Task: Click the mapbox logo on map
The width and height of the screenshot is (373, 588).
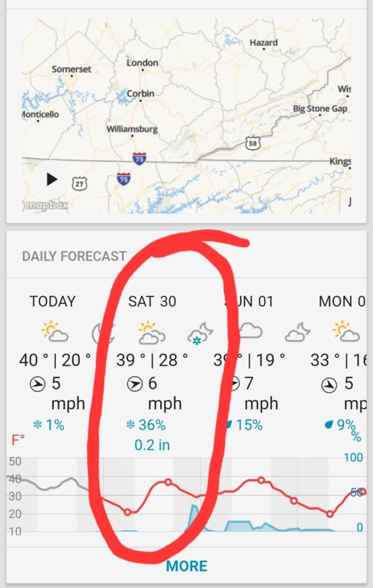Action: tap(46, 205)
